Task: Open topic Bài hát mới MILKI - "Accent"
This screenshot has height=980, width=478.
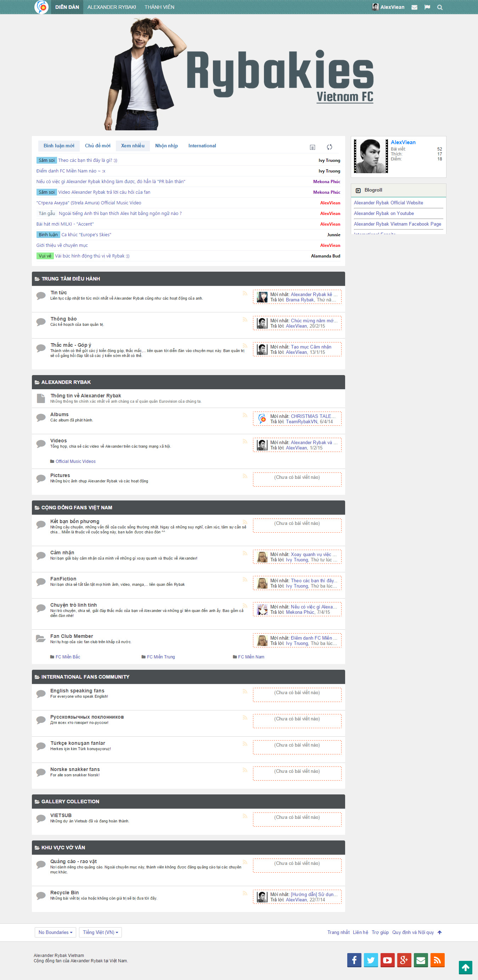Action: point(65,224)
